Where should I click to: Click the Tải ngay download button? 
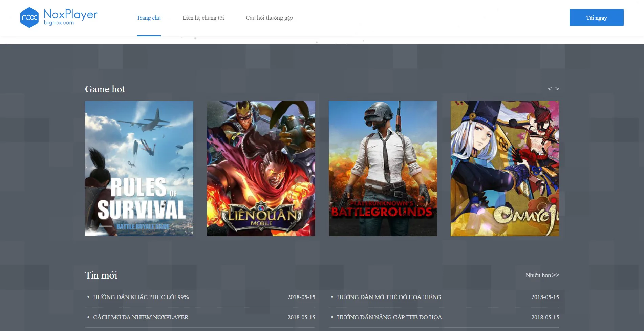point(596,18)
